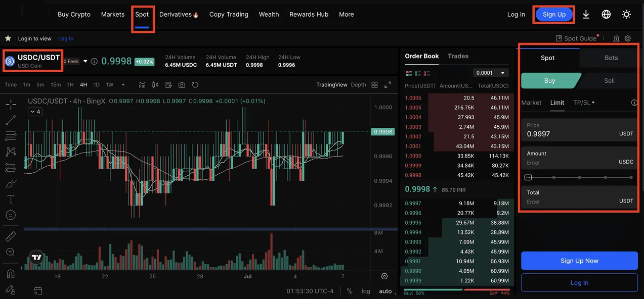Collapse the indicator legend showing 4
Viewport: 644px width, 299px height.
(x=35, y=112)
